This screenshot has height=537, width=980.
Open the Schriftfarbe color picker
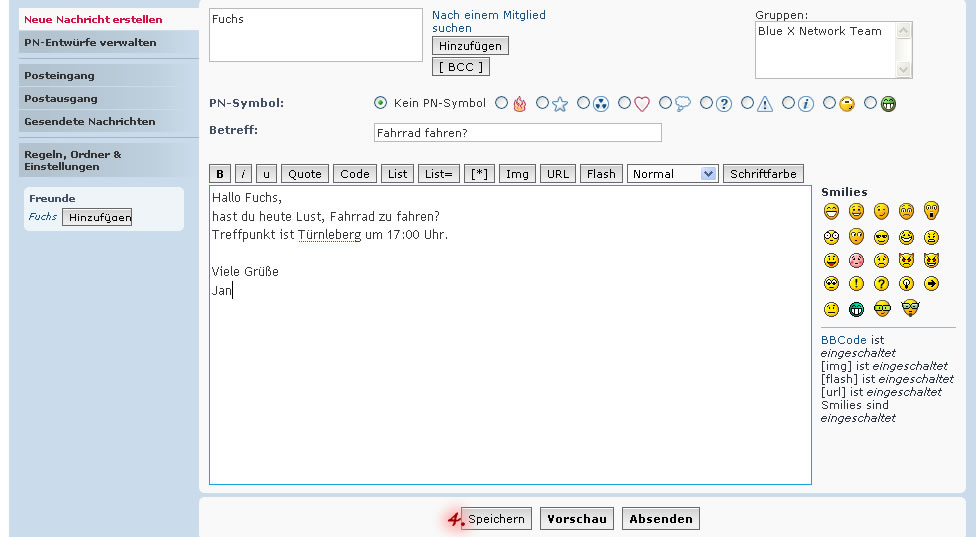(x=763, y=174)
